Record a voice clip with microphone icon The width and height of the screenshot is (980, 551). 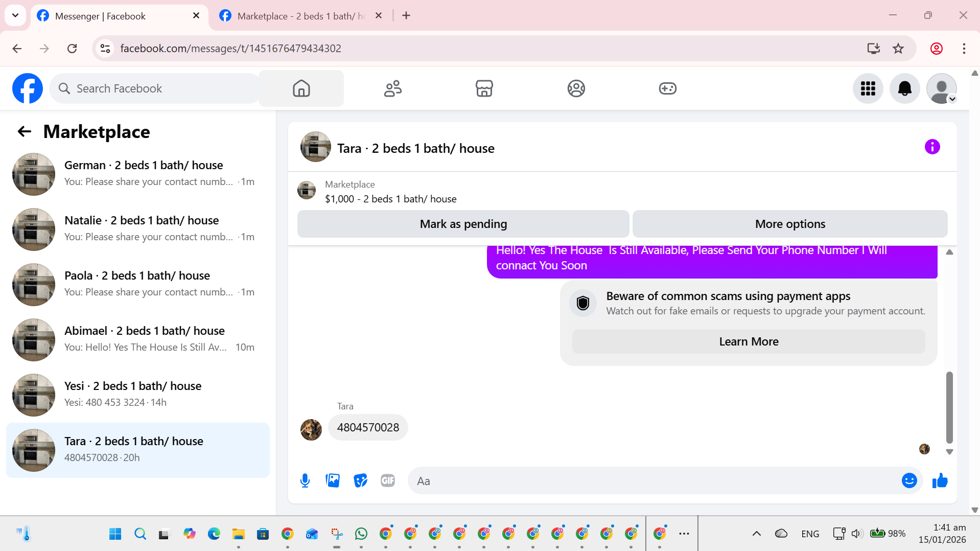point(305,481)
